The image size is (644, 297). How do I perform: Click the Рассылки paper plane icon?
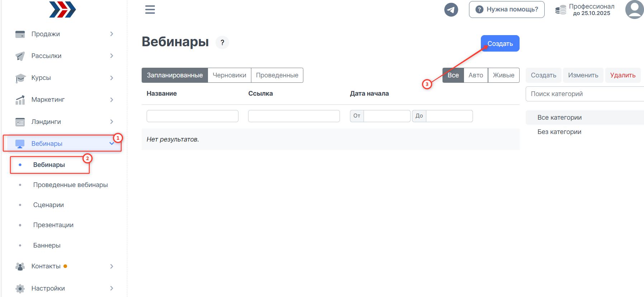(20, 56)
